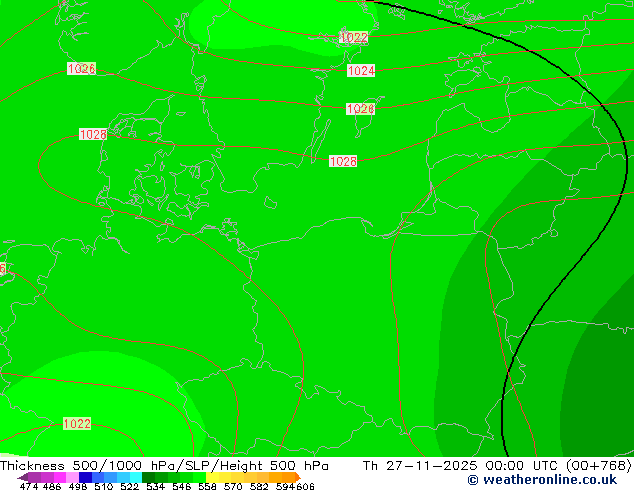Viewport: 634px width, 490px height.
Task: Click the dark blue swatch in the thickness legend
Action: (85, 477)
